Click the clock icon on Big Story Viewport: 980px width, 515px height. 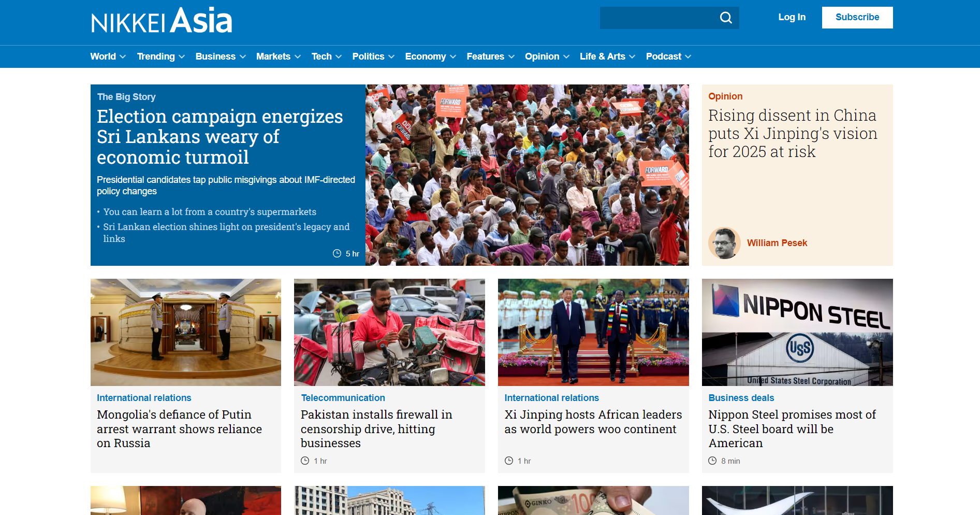coord(337,254)
